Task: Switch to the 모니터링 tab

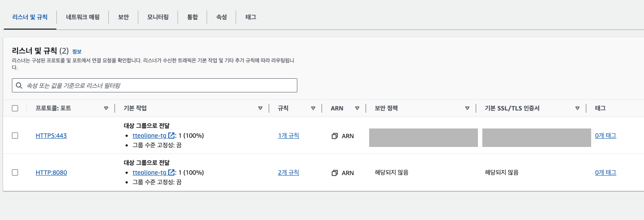Action: tap(158, 17)
